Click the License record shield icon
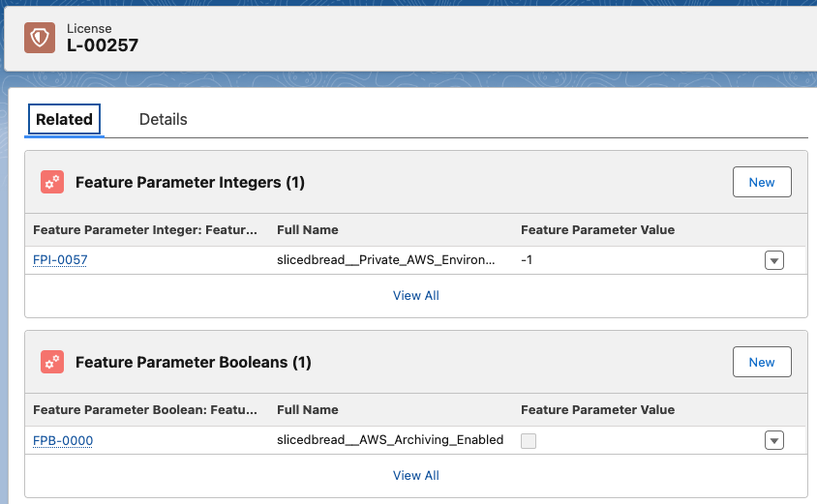The image size is (817, 504). pos(40,37)
